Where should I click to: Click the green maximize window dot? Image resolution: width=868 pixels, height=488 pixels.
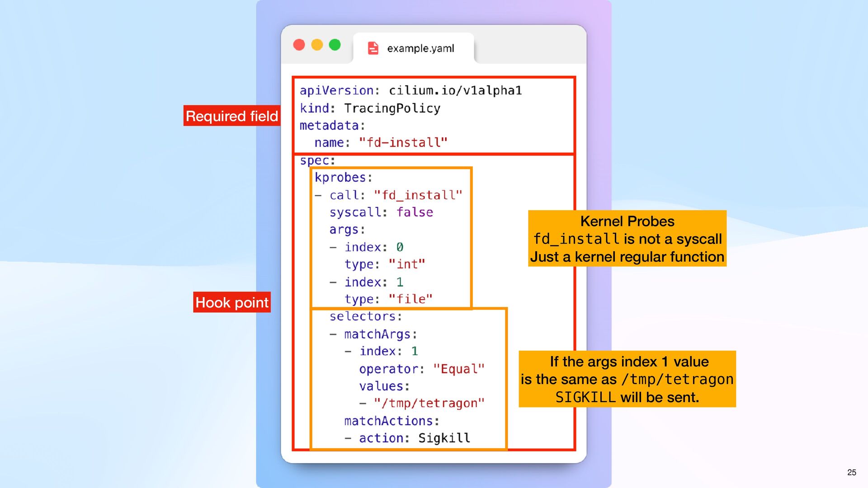pos(335,45)
